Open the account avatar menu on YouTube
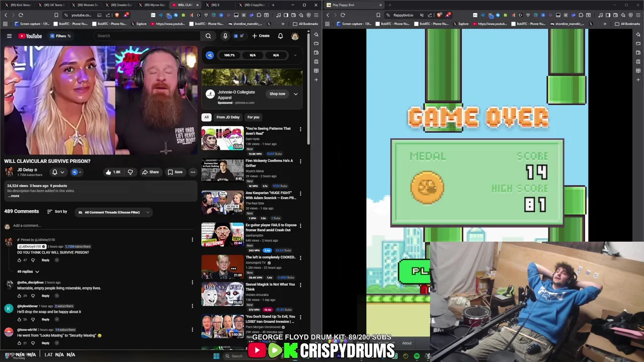The height and width of the screenshot is (362, 644). [x=295, y=36]
